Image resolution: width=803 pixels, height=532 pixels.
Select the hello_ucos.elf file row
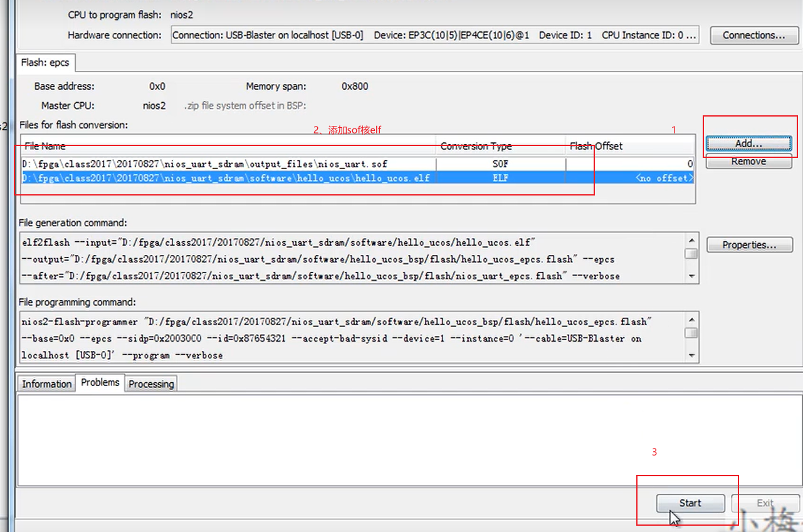coord(358,178)
